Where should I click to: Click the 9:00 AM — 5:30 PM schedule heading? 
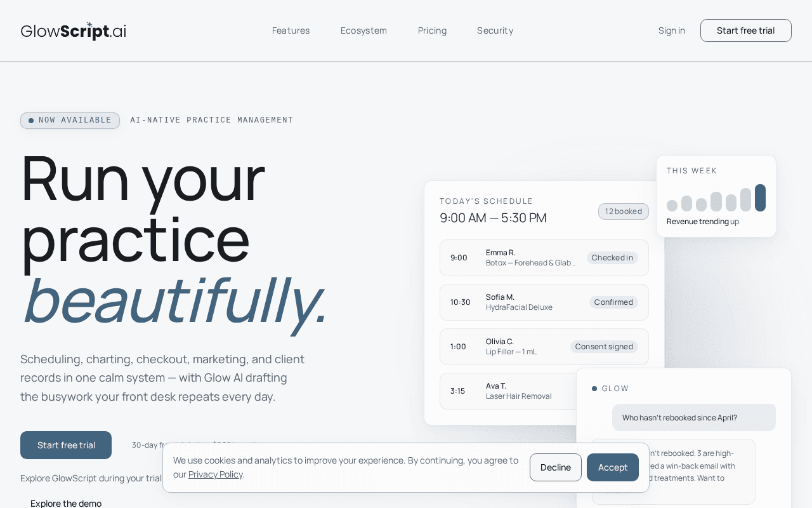point(493,218)
